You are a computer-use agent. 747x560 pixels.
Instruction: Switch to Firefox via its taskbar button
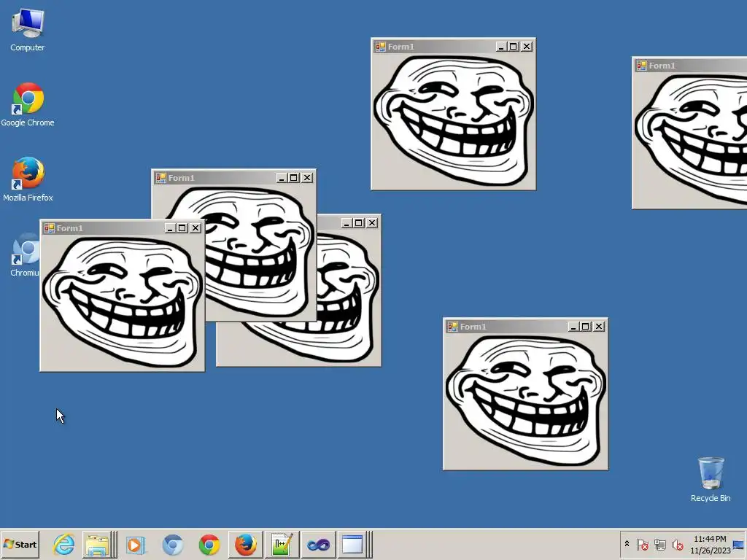pyautogui.click(x=245, y=544)
